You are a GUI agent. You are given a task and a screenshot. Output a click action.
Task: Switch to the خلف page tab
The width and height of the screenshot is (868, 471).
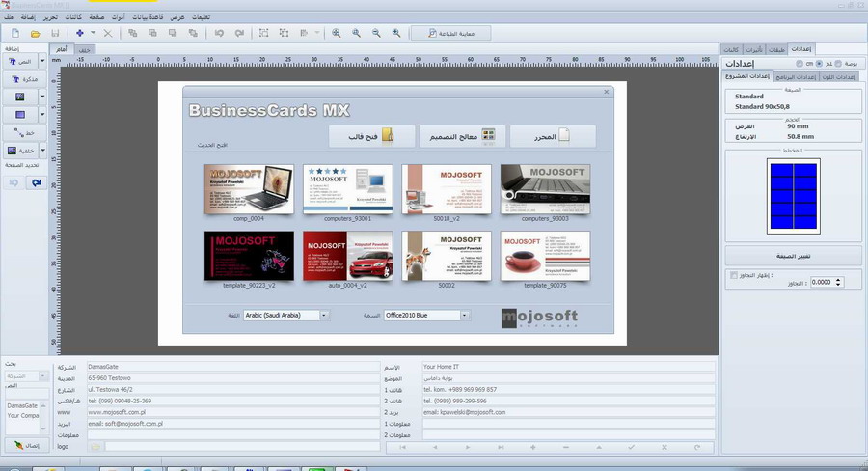point(84,50)
